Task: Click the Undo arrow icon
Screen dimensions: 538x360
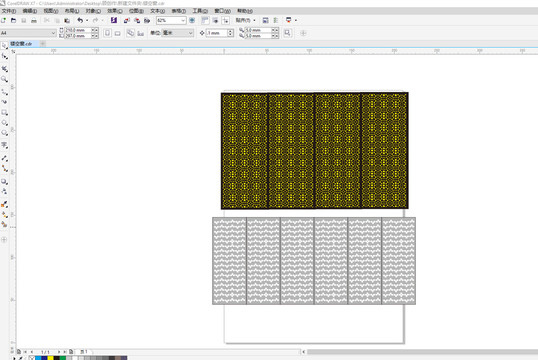Action: click(80, 21)
